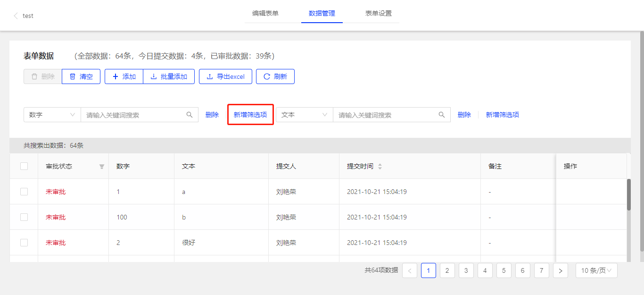Viewport: 644px width, 295px height.
Task: Open the 文本 filter field dropdown
Action: pyautogui.click(x=304, y=115)
